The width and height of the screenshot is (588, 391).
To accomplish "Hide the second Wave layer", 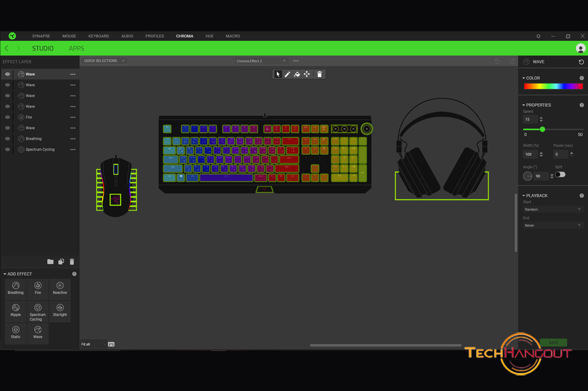I will click(7, 85).
